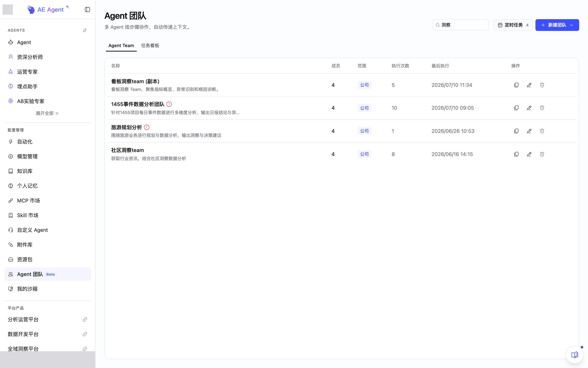Viewport: 588px width, 368px height.
Task: Collapse the sidebar with the panel icon
Action: 87,10
